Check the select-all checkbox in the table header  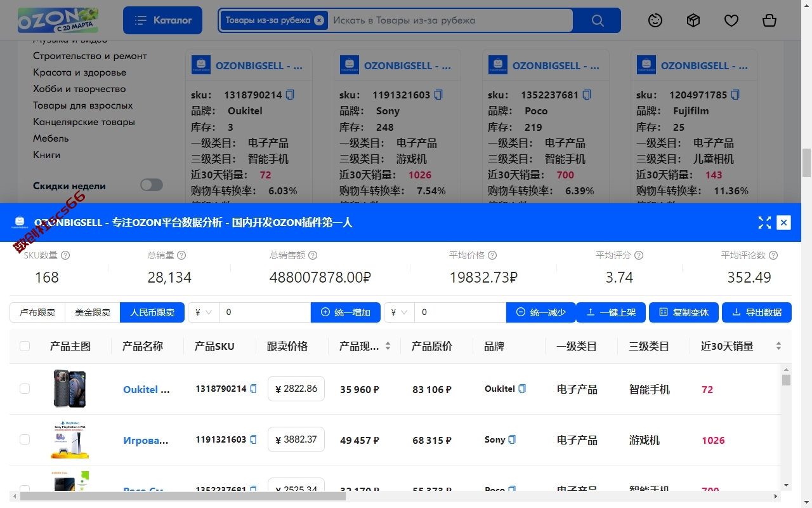pyautogui.click(x=25, y=346)
